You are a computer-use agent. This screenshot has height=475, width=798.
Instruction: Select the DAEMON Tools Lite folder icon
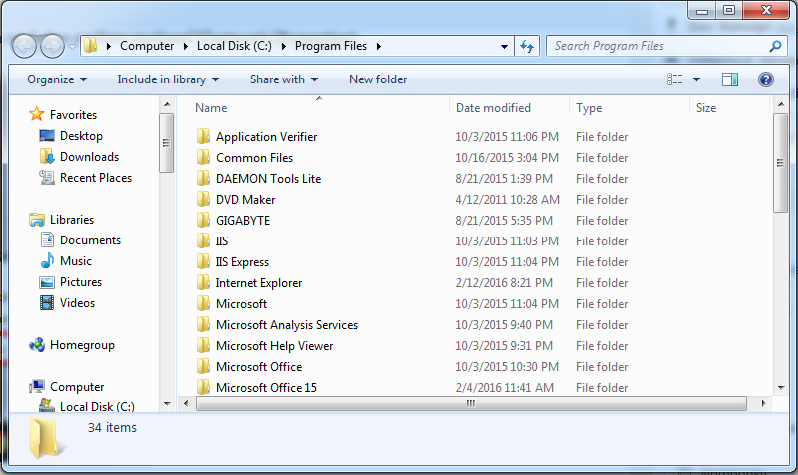click(203, 179)
